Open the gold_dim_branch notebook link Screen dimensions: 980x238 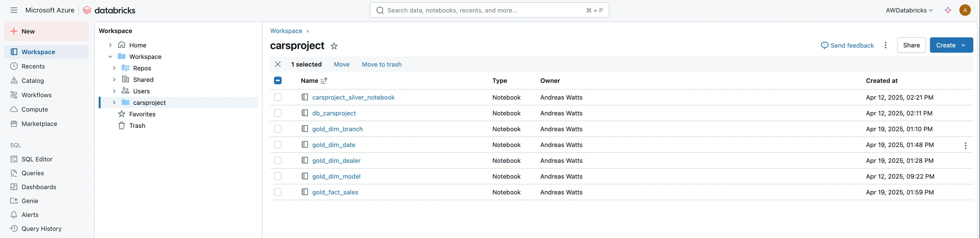(x=337, y=129)
